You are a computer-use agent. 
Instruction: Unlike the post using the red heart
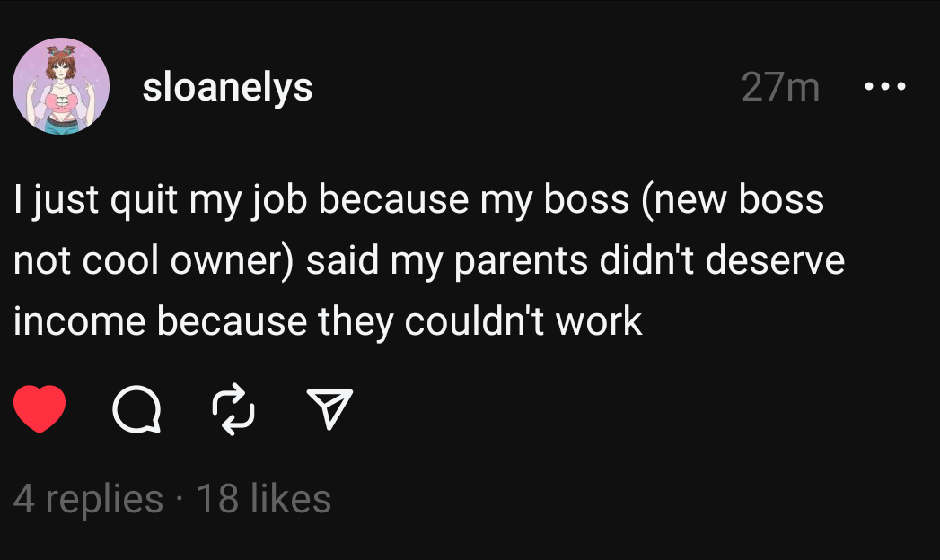point(40,409)
